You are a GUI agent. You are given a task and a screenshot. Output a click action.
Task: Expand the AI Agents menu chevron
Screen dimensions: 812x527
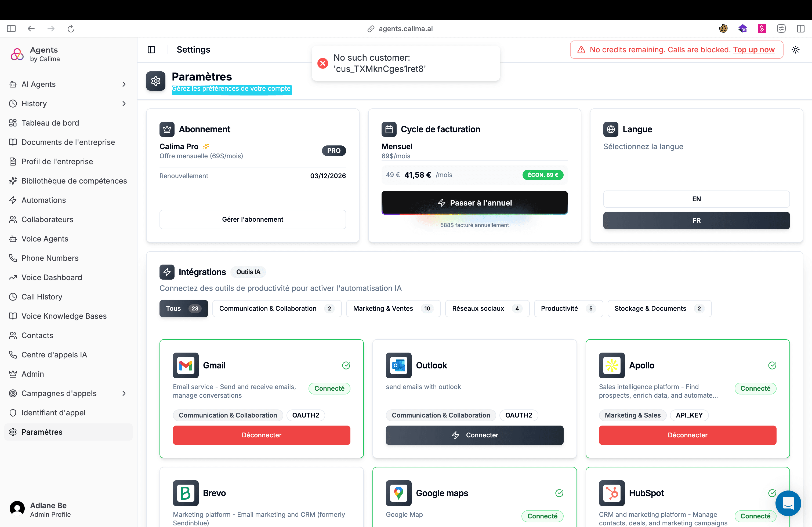(x=124, y=84)
